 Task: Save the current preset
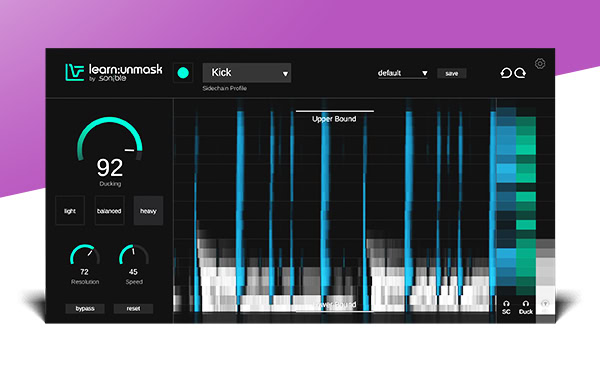[x=452, y=73]
